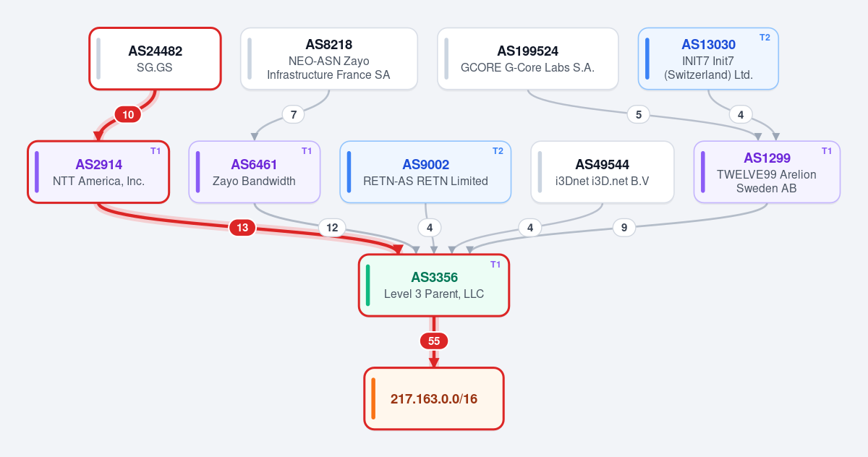
Task: Open the AS13030 INIT7 node
Action: [x=708, y=59]
